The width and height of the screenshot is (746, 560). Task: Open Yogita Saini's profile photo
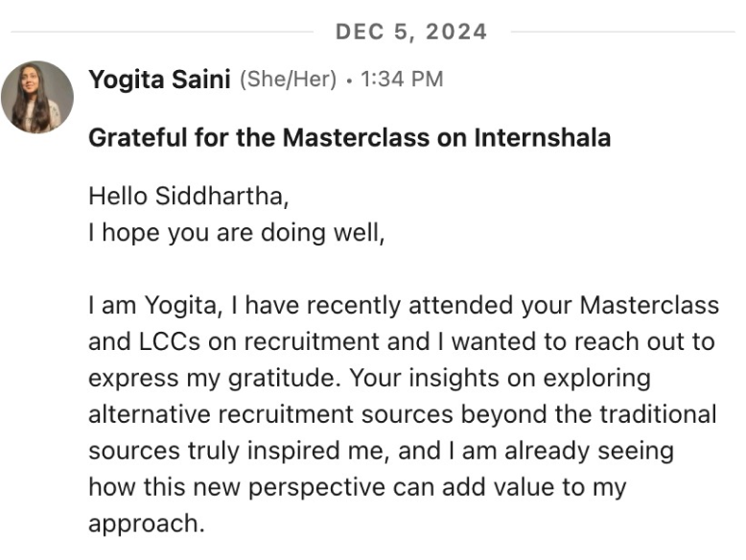click(37, 97)
